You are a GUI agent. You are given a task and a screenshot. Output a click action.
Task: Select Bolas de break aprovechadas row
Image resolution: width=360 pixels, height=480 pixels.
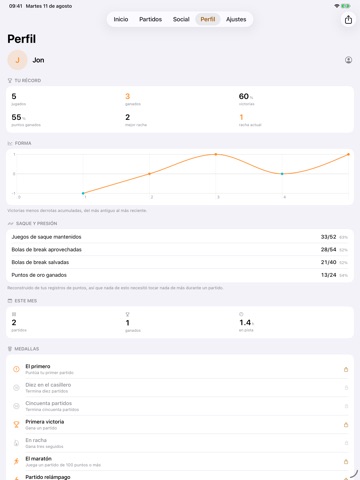[180, 250]
